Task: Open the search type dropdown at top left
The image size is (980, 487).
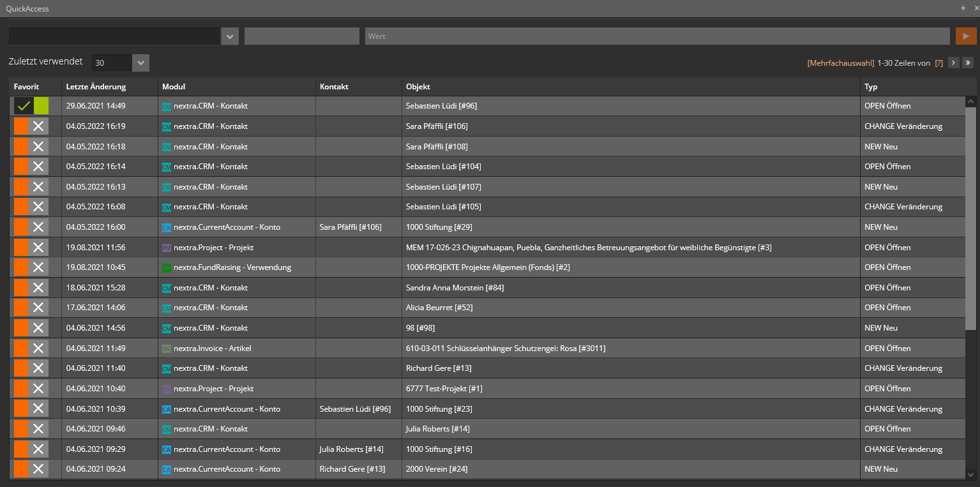Action: click(x=229, y=36)
